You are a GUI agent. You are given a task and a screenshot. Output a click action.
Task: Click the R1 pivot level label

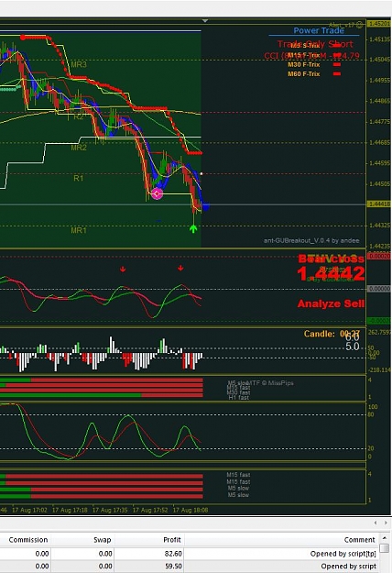(79, 179)
